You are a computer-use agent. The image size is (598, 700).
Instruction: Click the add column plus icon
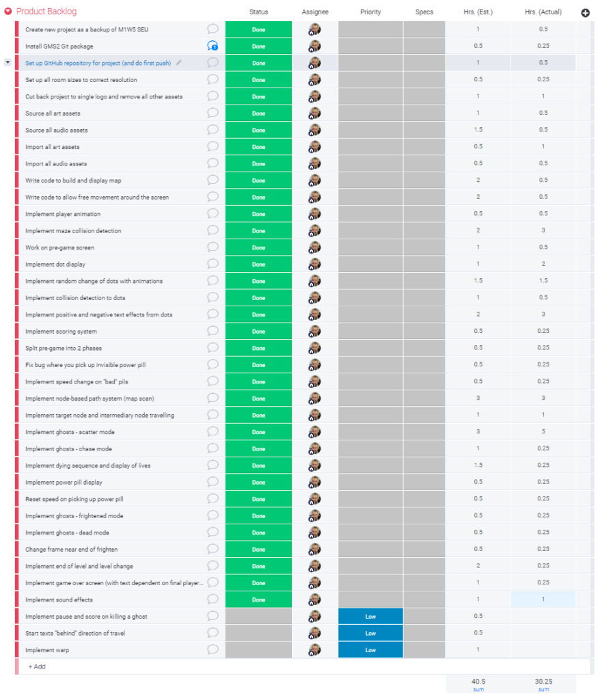[x=585, y=12]
